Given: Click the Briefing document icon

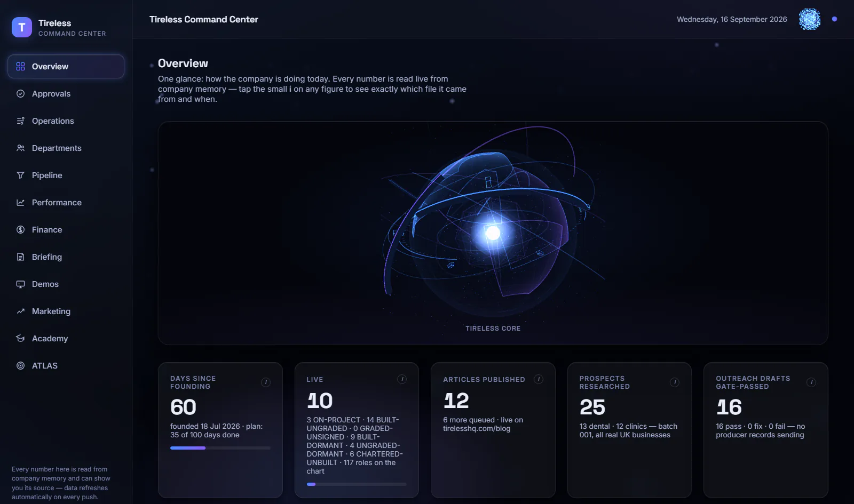Looking at the screenshot, I should click(21, 257).
